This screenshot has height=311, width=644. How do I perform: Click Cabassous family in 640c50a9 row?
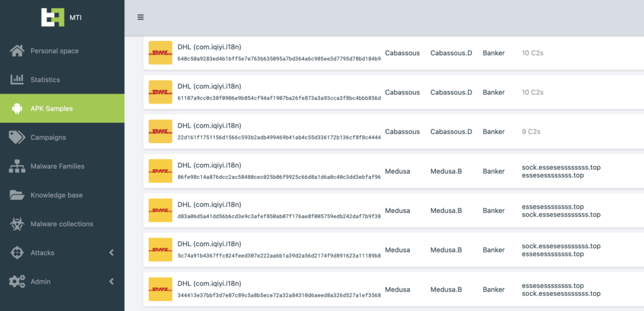[402, 53]
